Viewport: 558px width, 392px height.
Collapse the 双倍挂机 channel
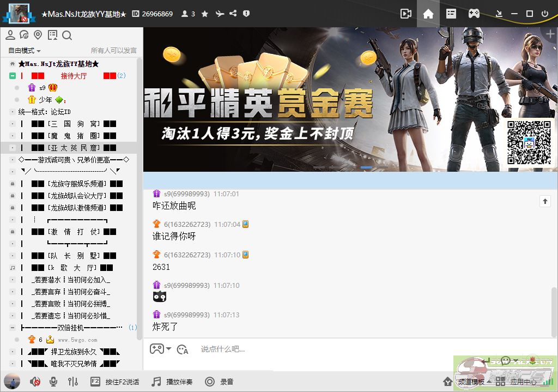(x=13, y=328)
